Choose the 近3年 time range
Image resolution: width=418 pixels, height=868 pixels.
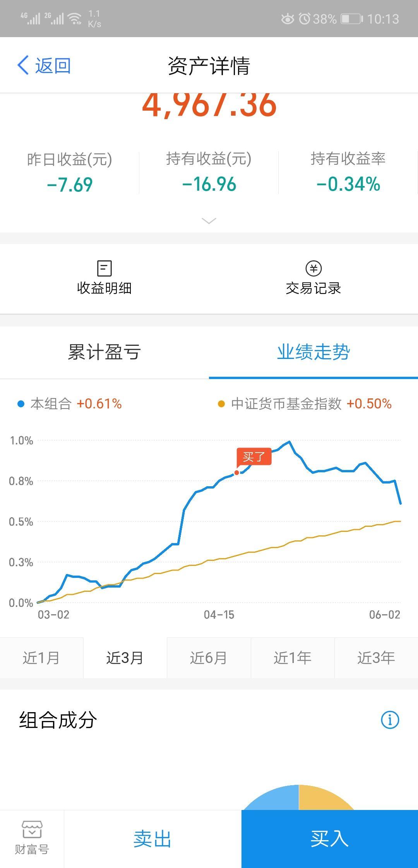click(376, 658)
